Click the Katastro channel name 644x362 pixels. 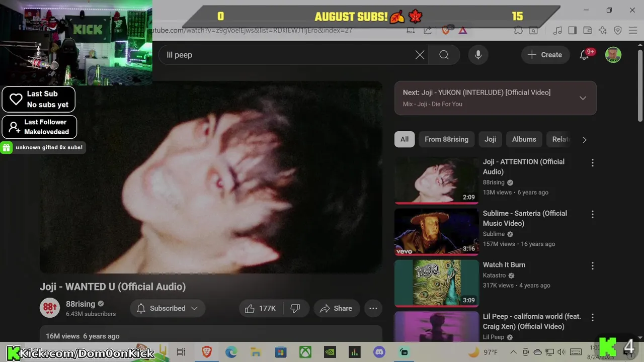coord(494,275)
